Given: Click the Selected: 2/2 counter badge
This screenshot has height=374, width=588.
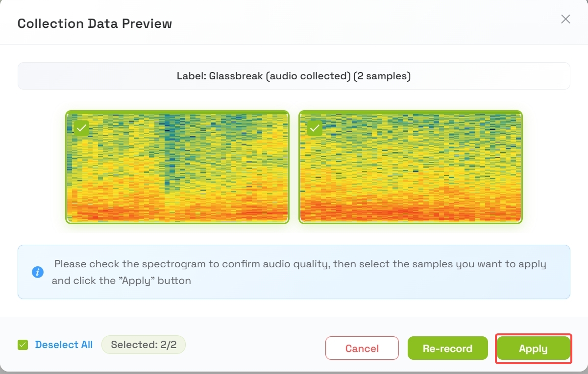Looking at the screenshot, I should 144,345.
